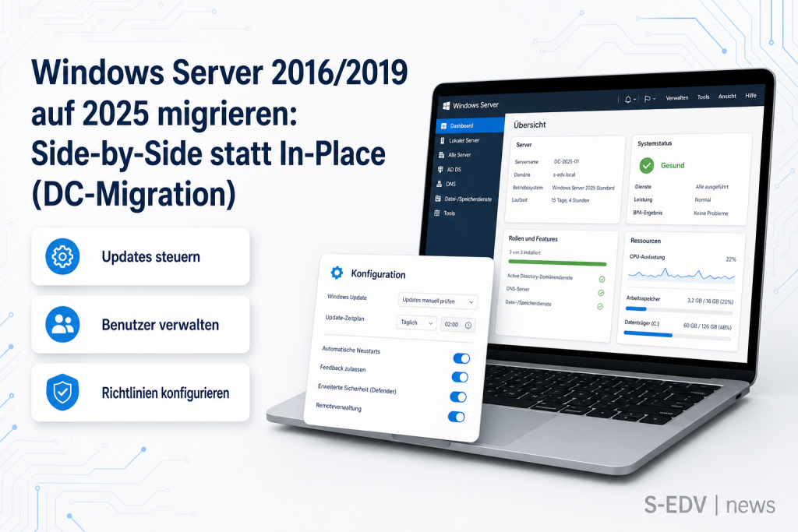
Task: Click the Datei-/Speicherdienste sidebar icon
Action: (438, 199)
